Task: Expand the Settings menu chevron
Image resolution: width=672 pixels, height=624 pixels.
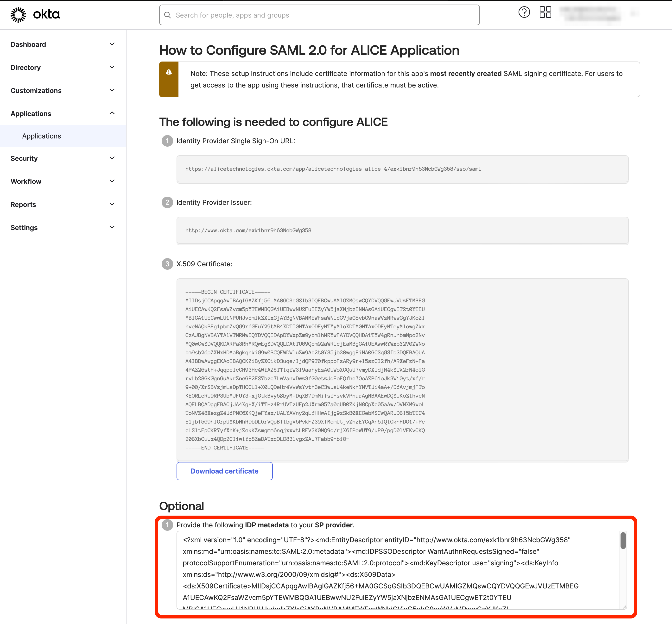Action: (x=112, y=227)
